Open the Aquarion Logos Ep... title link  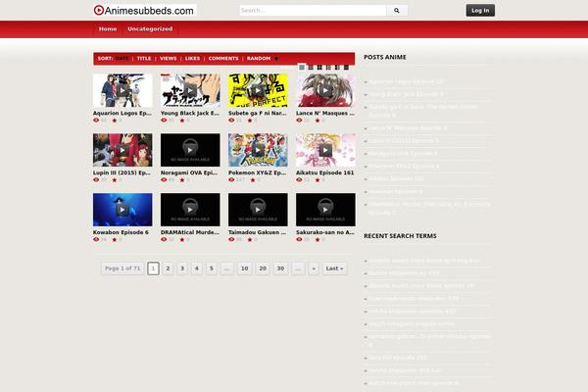(x=122, y=113)
